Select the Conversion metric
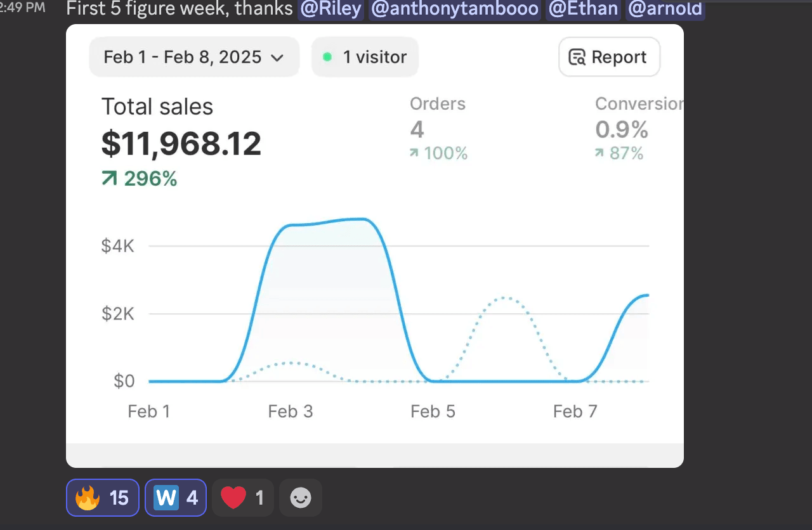Screen dimensions: 812x530 (638, 104)
